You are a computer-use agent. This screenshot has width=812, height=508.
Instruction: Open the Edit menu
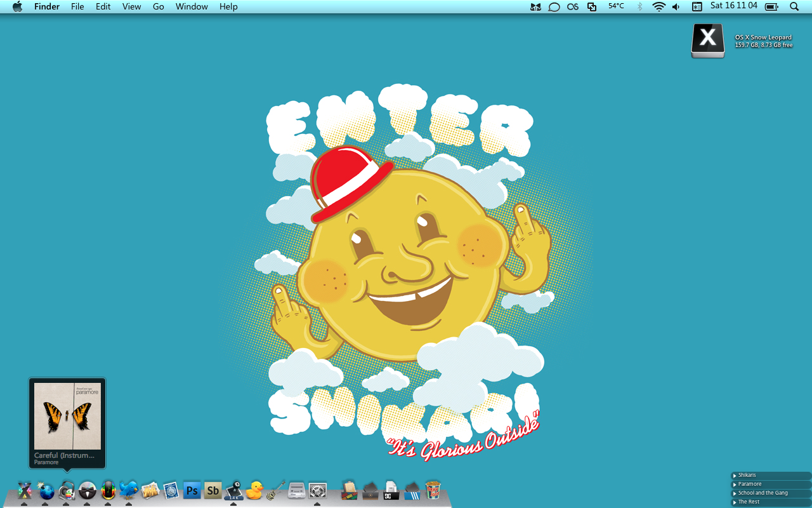click(x=103, y=6)
